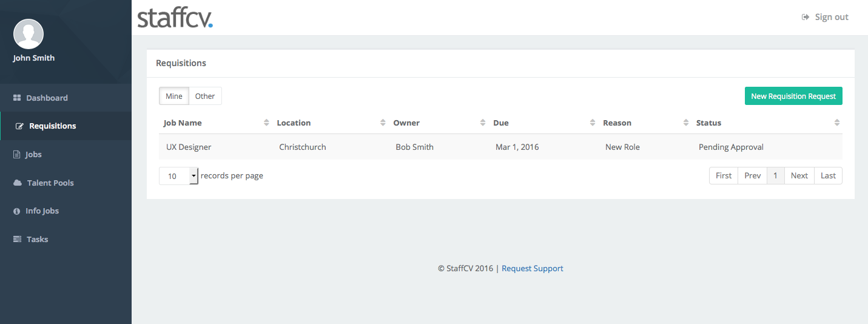Click the Dashboard grid icon
This screenshot has width=868, height=324.
(x=17, y=98)
